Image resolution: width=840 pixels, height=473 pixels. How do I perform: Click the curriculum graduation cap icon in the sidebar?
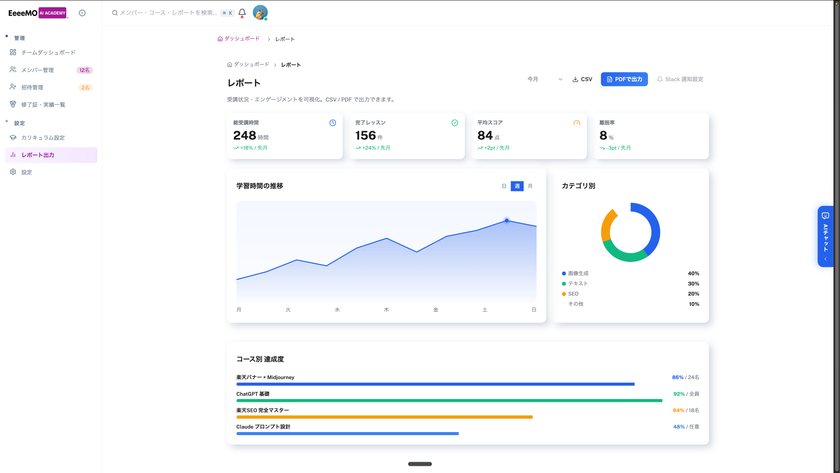[13, 137]
